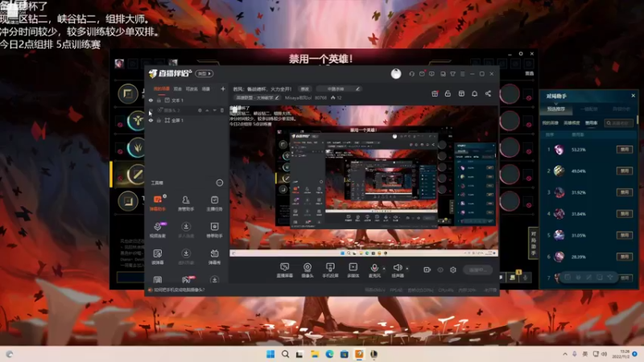Open the 弹幕助手 tool in 工具箱
644x362 pixels.
click(x=157, y=203)
